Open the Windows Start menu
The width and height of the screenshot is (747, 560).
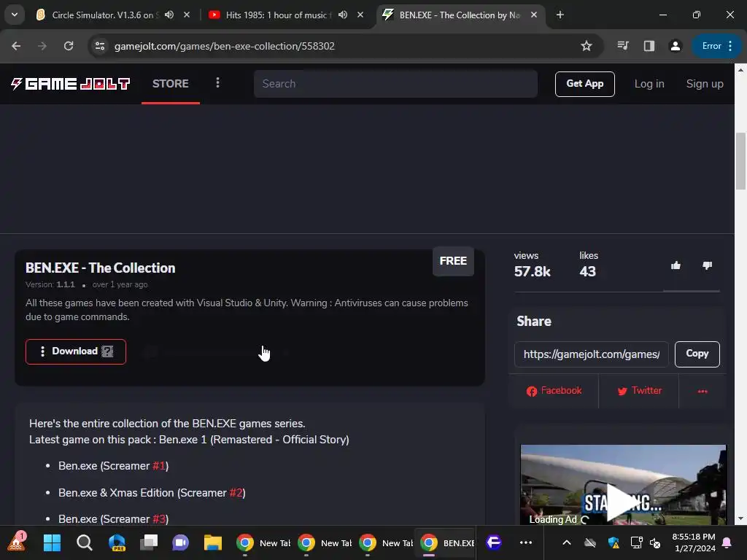tap(52, 542)
